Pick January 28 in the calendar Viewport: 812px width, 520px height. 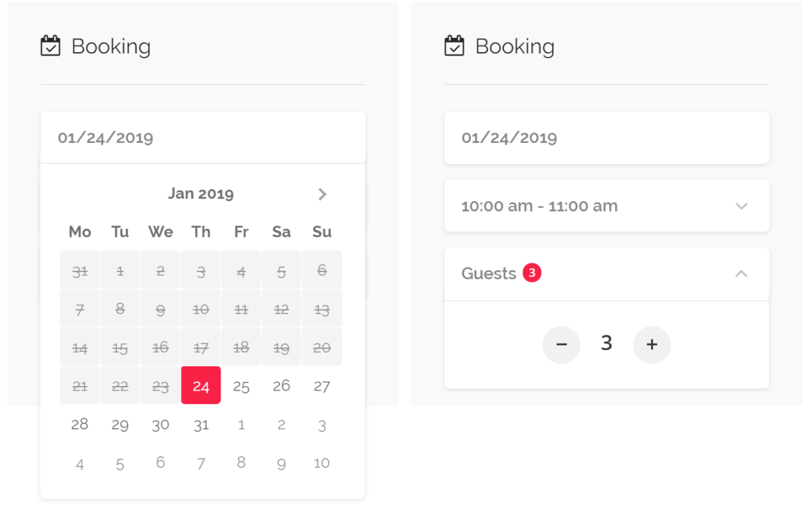(x=80, y=425)
